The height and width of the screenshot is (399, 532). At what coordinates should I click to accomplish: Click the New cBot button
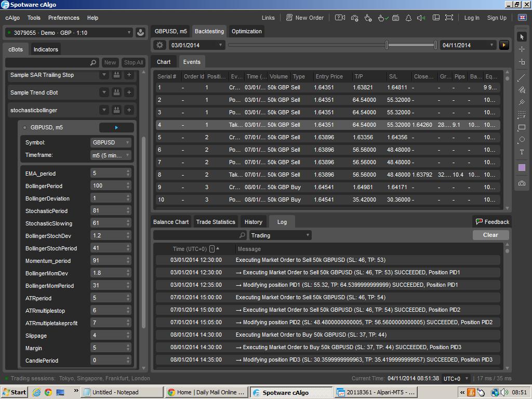110,62
